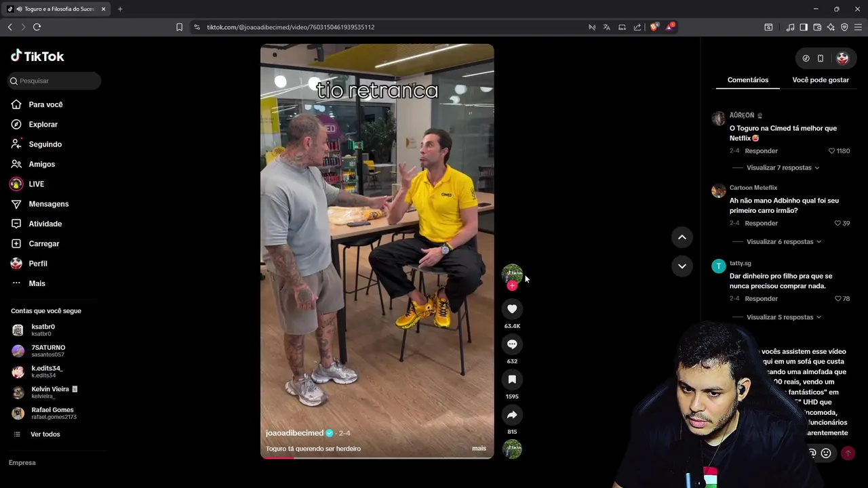Open Brave Rewards triangle icon
Screen dimensions: 868x488
click(x=670, y=27)
